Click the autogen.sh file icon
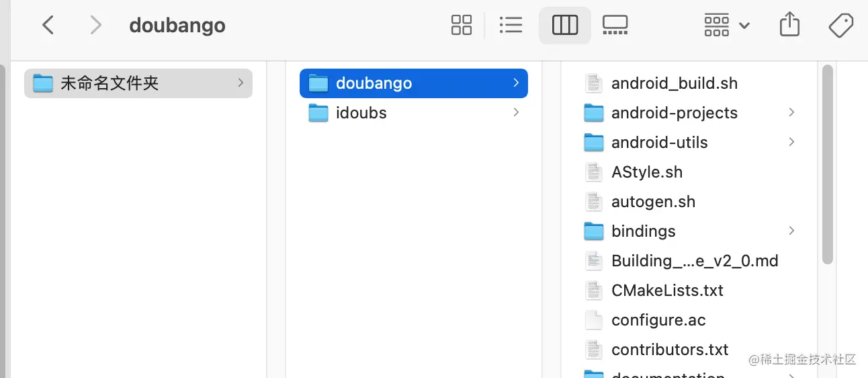Screen dimensions: 868x378 (594, 202)
